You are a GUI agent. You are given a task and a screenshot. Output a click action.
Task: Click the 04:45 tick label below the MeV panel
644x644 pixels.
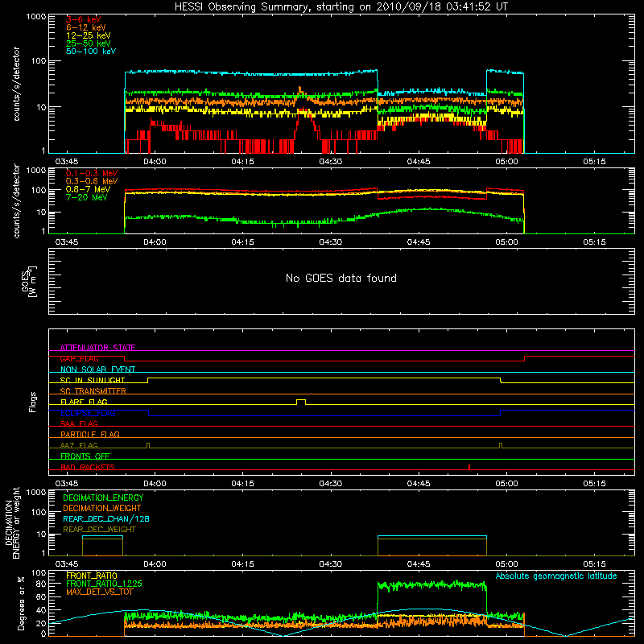point(419,242)
